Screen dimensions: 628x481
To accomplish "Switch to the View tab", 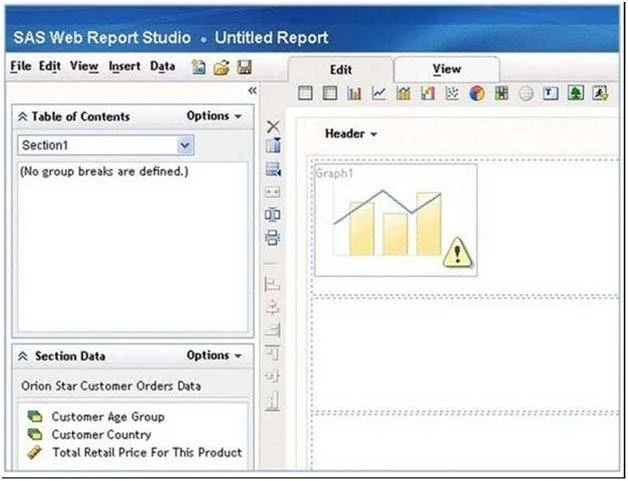I will [447, 69].
